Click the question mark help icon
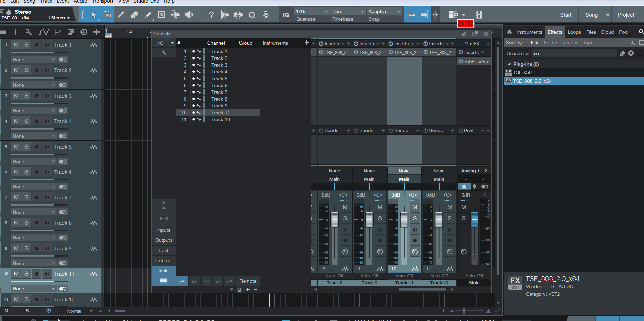The height and width of the screenshot is (321, 644). pyautogui.click(x=211, y=15)
